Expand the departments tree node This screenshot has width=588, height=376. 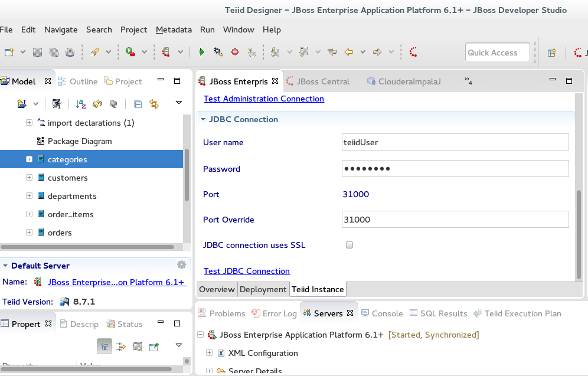[29, 196]
